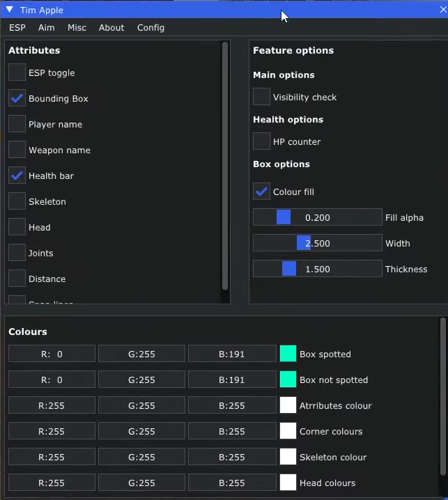Viewport: 448px width, 500px height.
Task: Disable the Health bar checkbox
Action: point(17,175)
